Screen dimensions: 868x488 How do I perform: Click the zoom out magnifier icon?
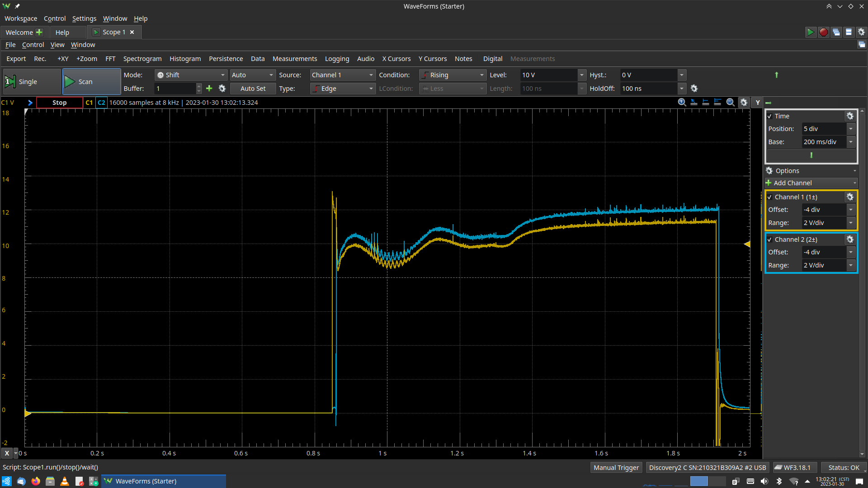pyautogui.click(x=730, y=103)
